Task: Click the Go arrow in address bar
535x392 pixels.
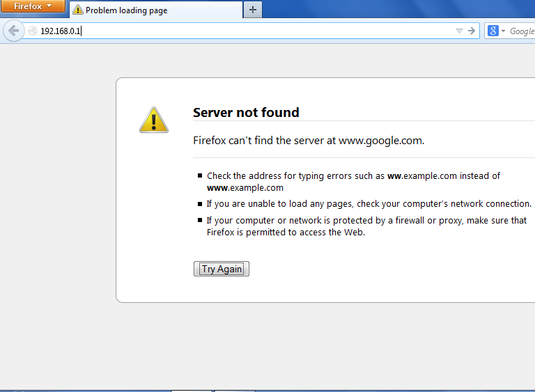Action: click(472, 31)
